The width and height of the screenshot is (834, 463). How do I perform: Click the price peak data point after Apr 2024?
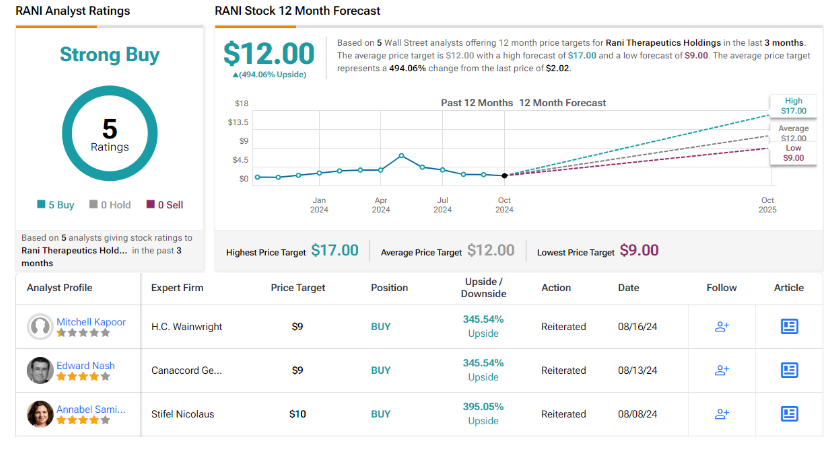[402, 156]
